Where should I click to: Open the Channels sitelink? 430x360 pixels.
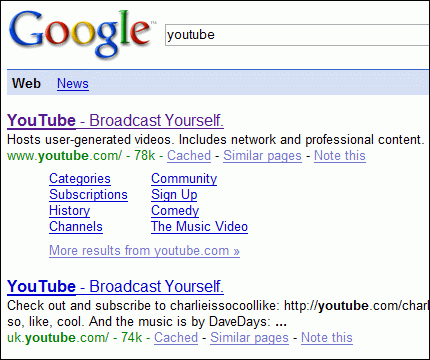pos(76,227)
